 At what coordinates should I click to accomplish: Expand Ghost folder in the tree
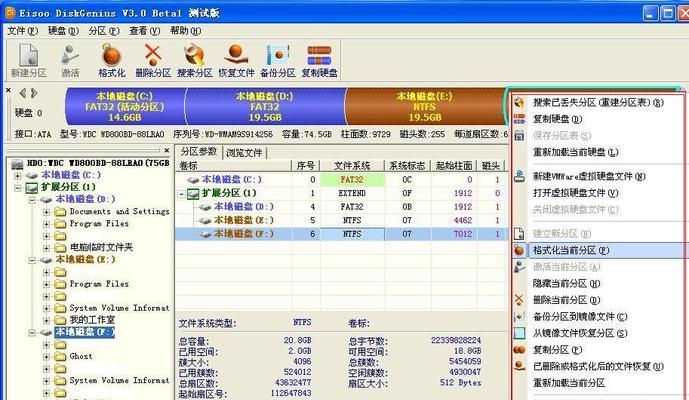pos(46,357)
